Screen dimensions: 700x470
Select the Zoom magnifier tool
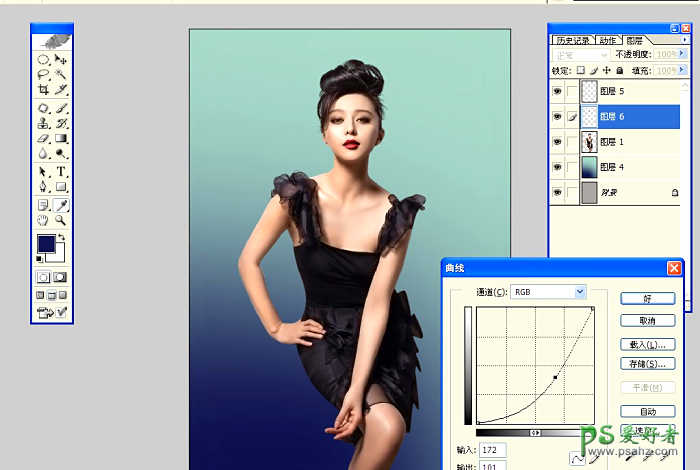click(x=61, y=220)
